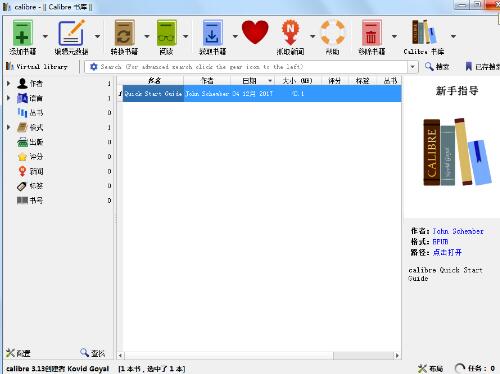
Task: Click the horizontal scrollbar under book list
Action: 258,356
